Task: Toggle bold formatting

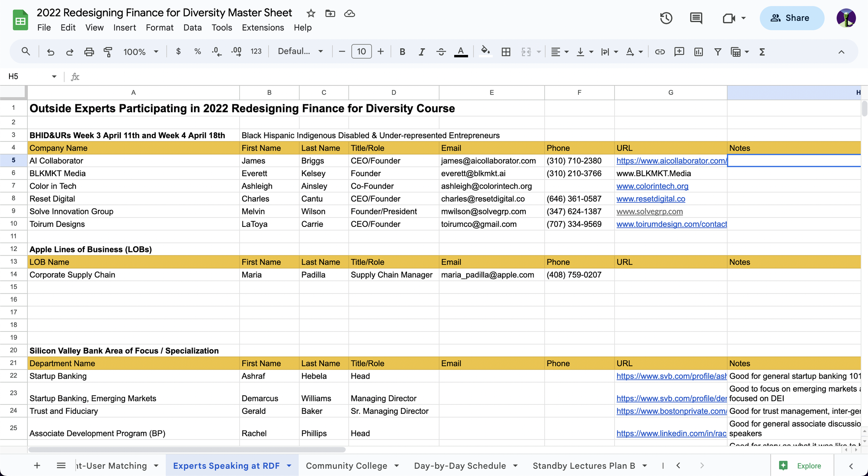Action: 402,52
